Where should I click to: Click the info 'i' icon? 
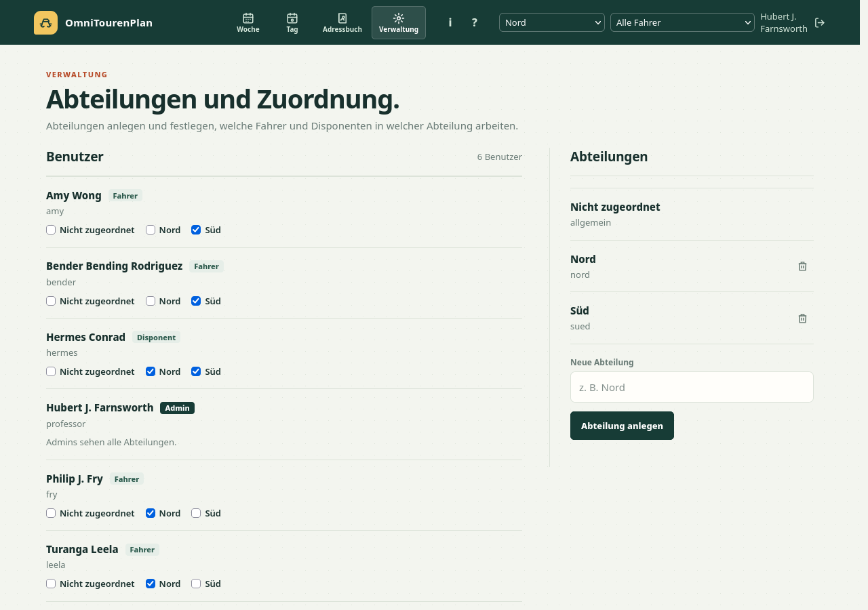450,22
